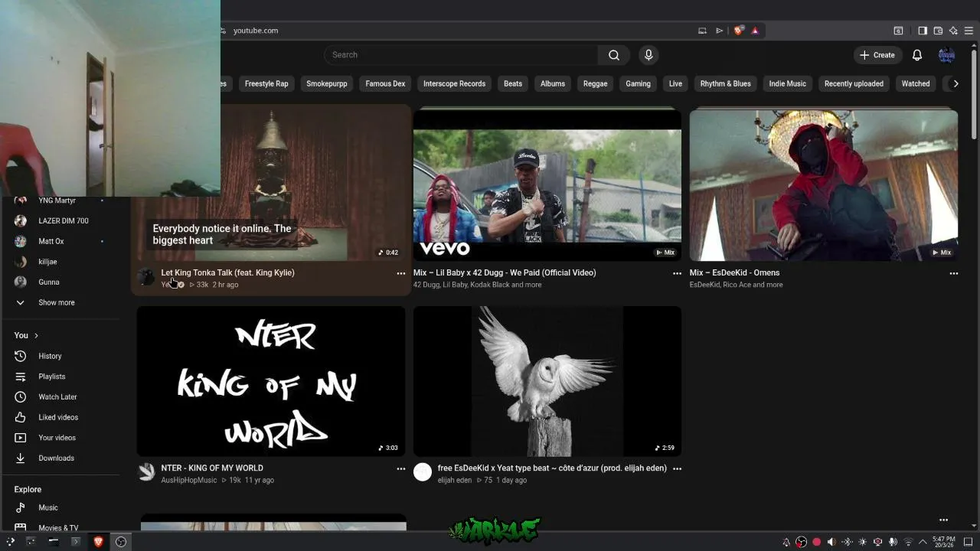Viewport: 980px width, 551px height.
Task: Select the Smokepurpp filter chip
Action: pyautogui.click(x=327, y=83)
